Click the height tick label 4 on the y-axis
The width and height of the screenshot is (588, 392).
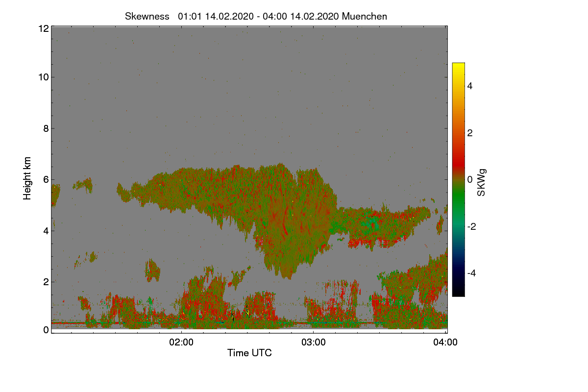coord(46,230)
